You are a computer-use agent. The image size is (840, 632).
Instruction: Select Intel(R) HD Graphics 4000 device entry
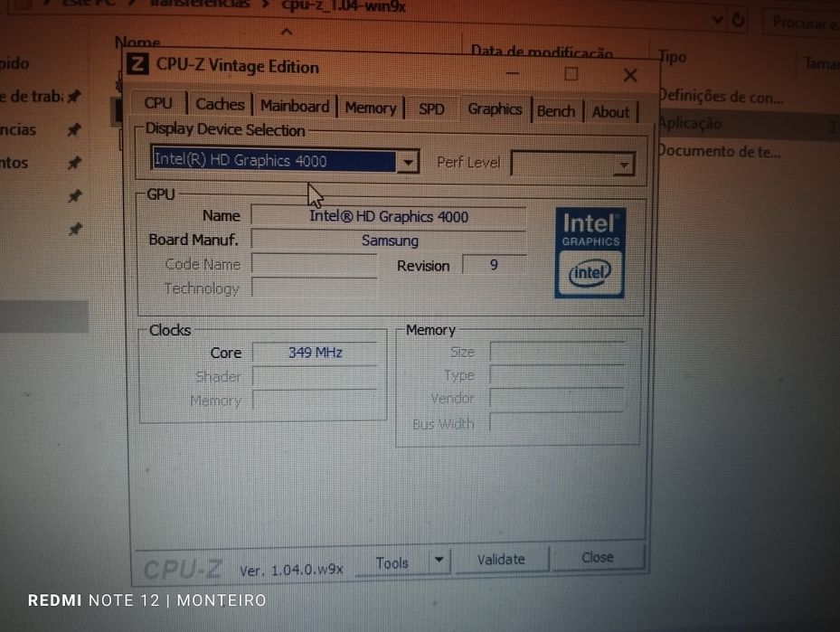273,160
